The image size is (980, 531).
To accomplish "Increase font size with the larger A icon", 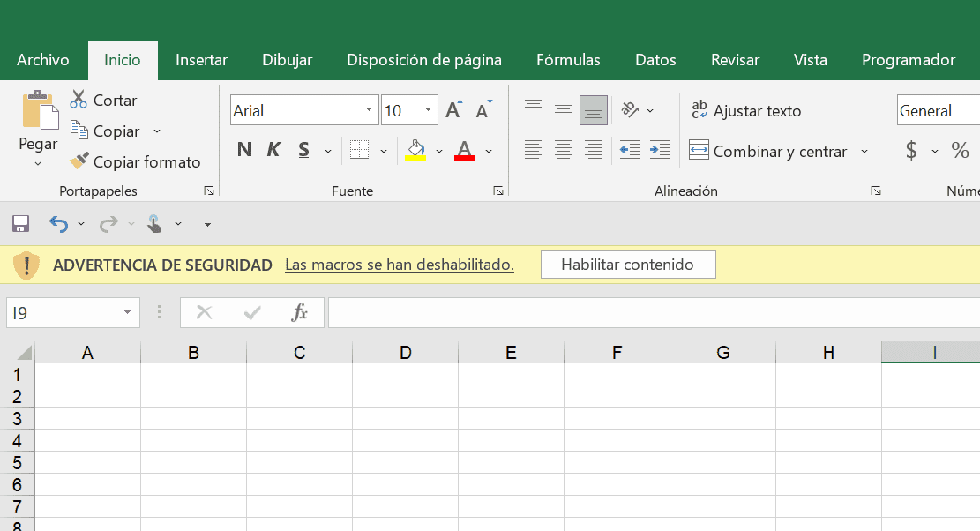I will pos(453,110).
